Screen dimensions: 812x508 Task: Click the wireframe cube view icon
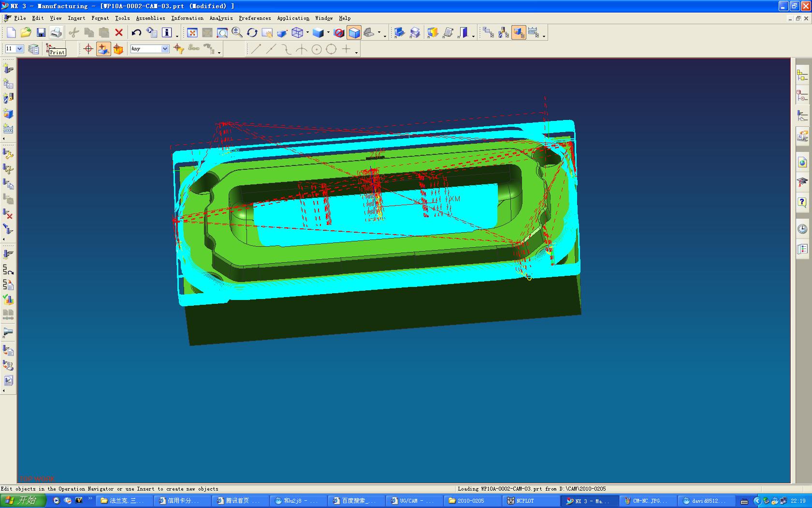pyautogui.click(x=297, y=32)
